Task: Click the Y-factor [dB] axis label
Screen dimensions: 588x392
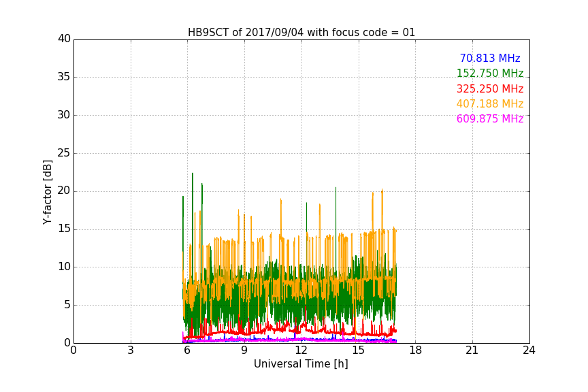Action: click(x=48, y=192)
